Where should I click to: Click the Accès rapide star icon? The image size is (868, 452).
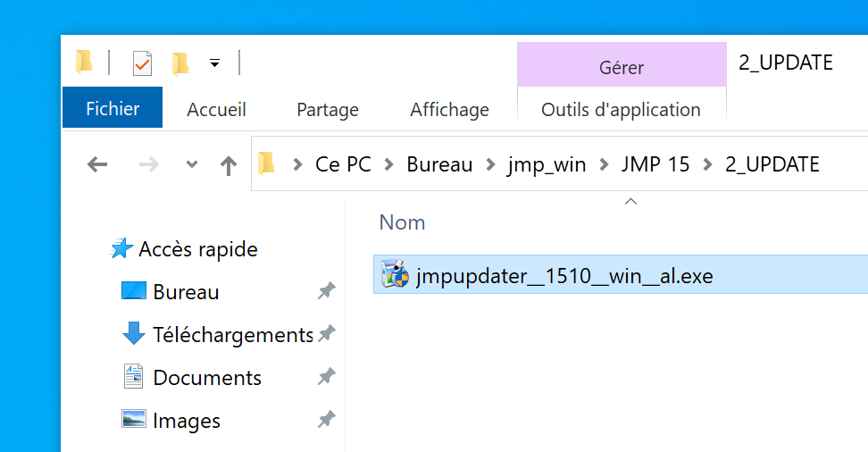(121, 249)
